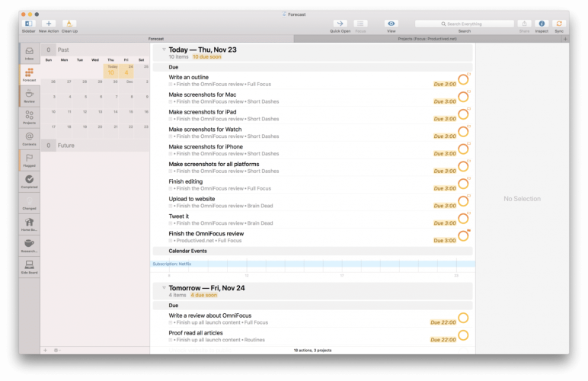588x381 pixels.
Task: Click the Quick Open toolbar button
Action: [340, 24]
